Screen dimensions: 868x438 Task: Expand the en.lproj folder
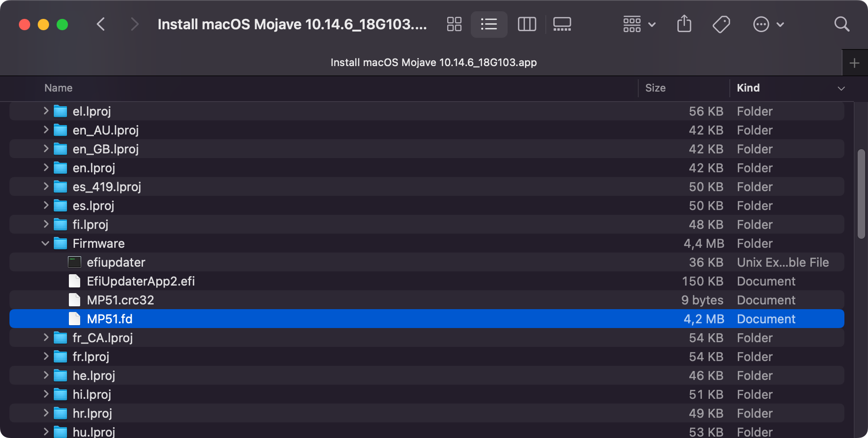(x=46, y=168)
